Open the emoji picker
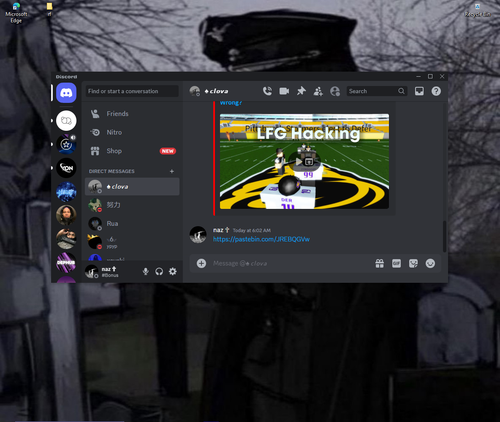Viewport: 500px width, 422px height. [x=430, y=263]
